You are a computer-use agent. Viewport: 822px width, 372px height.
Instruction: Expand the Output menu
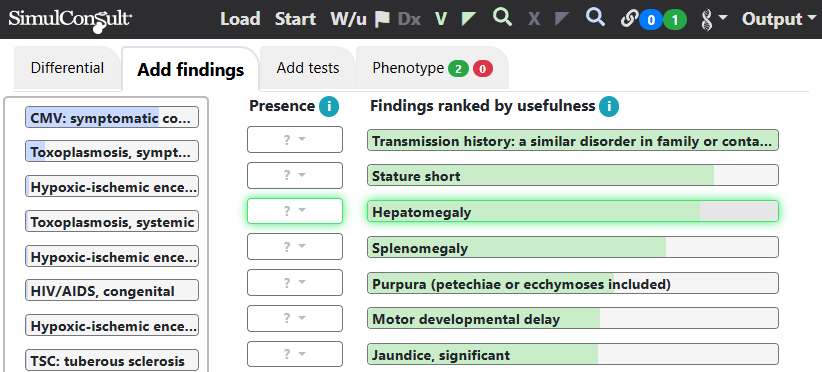pyautogui.click(x=779, y=19)
